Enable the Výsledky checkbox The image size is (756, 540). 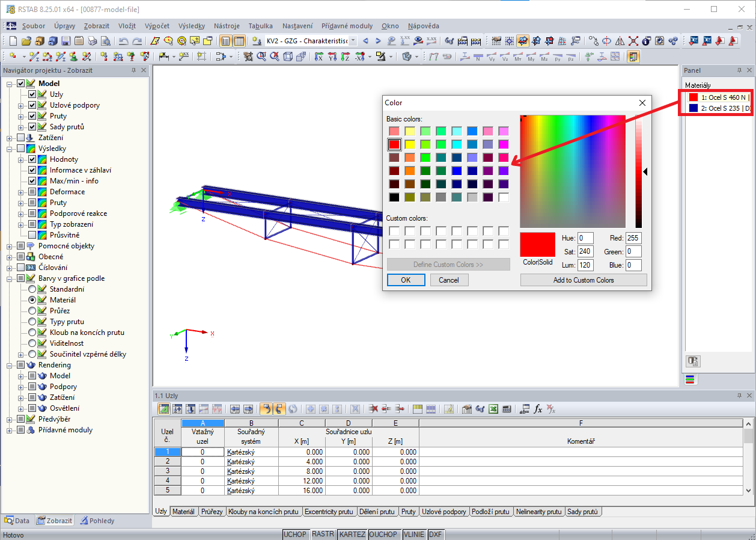pos(21,149)
